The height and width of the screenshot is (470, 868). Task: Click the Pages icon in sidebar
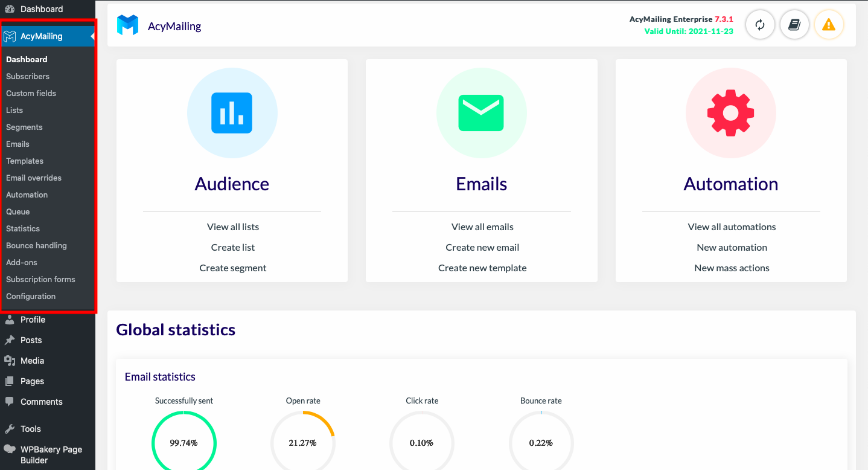pyautogui.click(x=10, y=381)
